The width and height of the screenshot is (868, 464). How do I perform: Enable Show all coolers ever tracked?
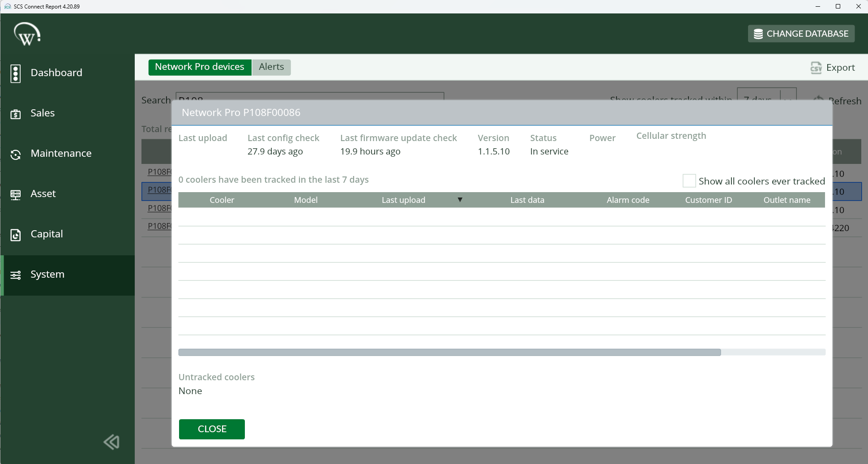point(689,181)
